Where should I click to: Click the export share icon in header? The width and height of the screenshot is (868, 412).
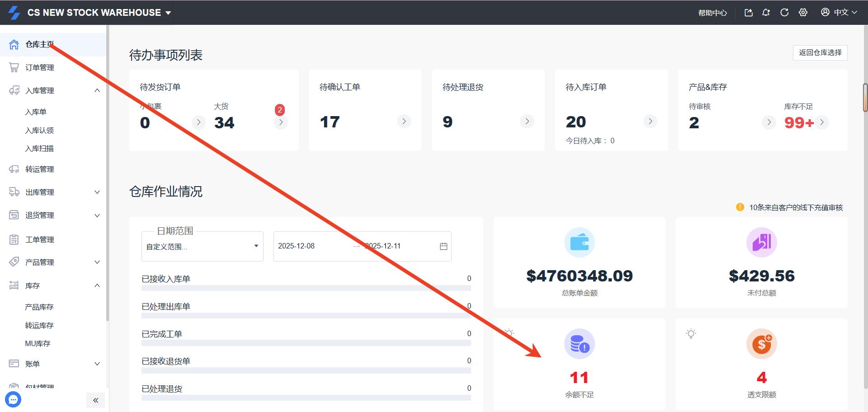(x=749, y=13)
